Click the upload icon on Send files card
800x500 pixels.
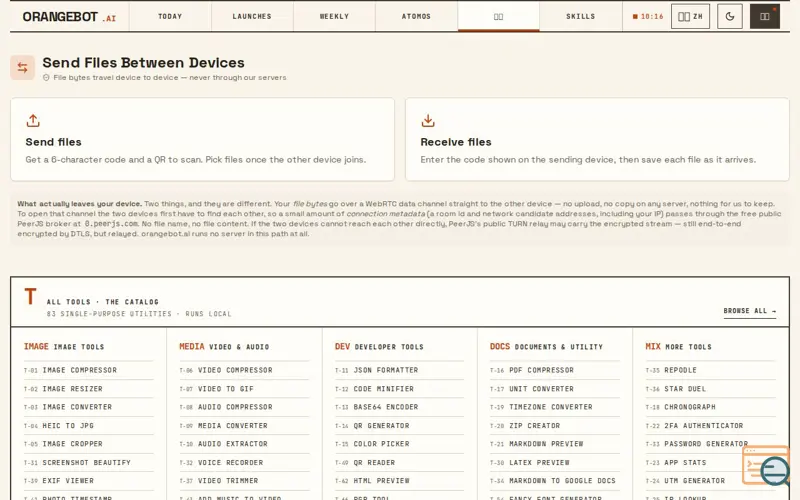tap(33, 120)
